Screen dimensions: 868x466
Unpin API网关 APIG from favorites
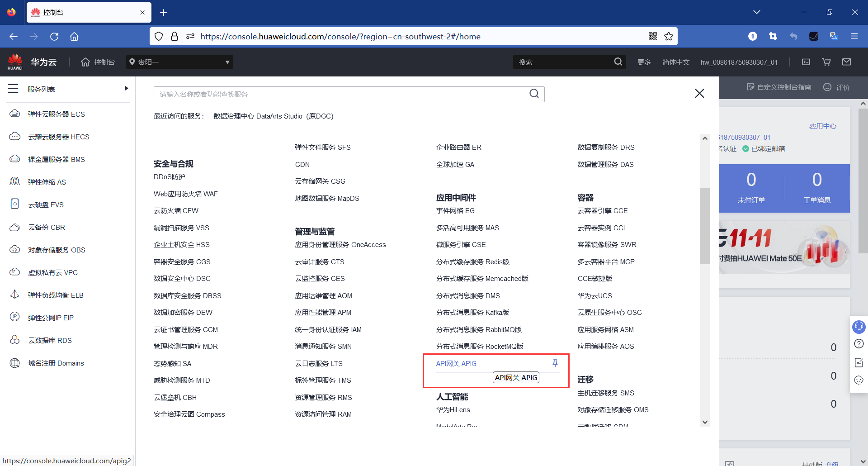click(x=554, y=363)
